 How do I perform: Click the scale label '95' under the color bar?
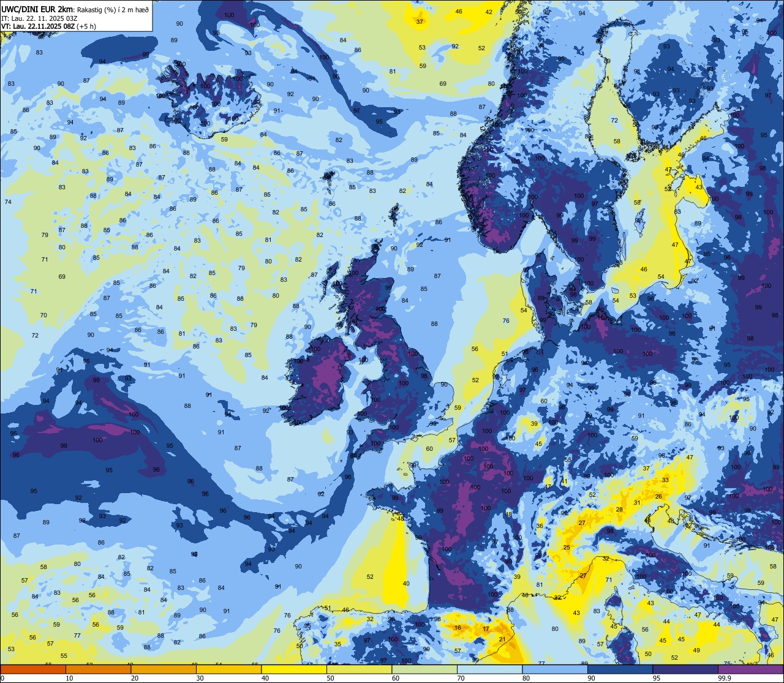point(657,678)
